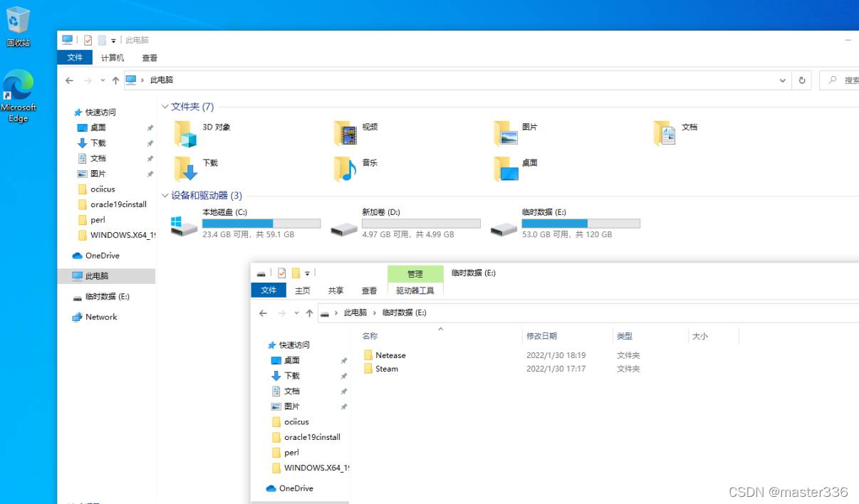The image size is (859, 504).
Task: Click 管理 contextual tab header
Action: (415, 273)
